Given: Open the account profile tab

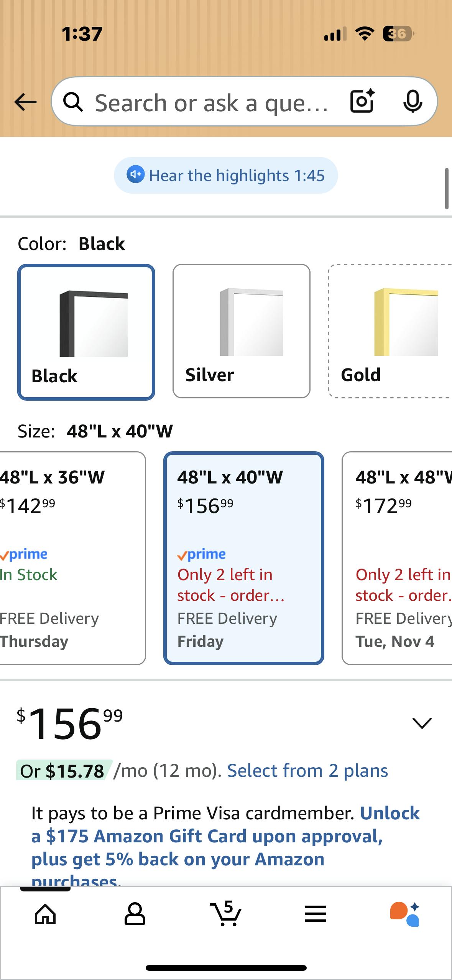Looking at the screenshot, I should [x=135, y=914].
